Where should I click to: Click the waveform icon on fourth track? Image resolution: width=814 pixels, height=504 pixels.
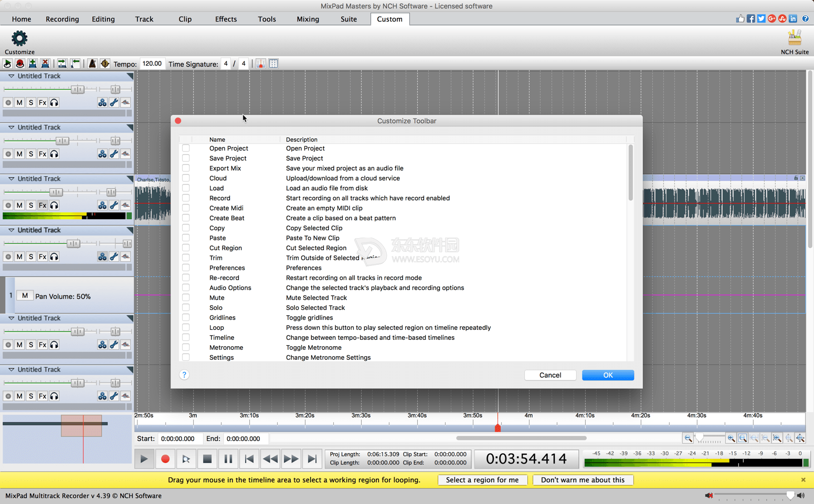pos(125,256)
